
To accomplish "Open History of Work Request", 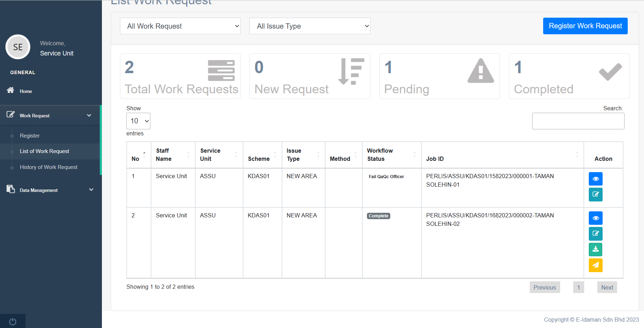I will pos(48,167).
